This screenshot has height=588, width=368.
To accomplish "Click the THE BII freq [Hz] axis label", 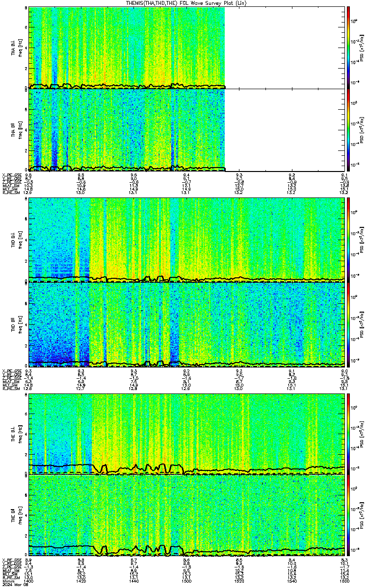I will click(x=20, y=516).
